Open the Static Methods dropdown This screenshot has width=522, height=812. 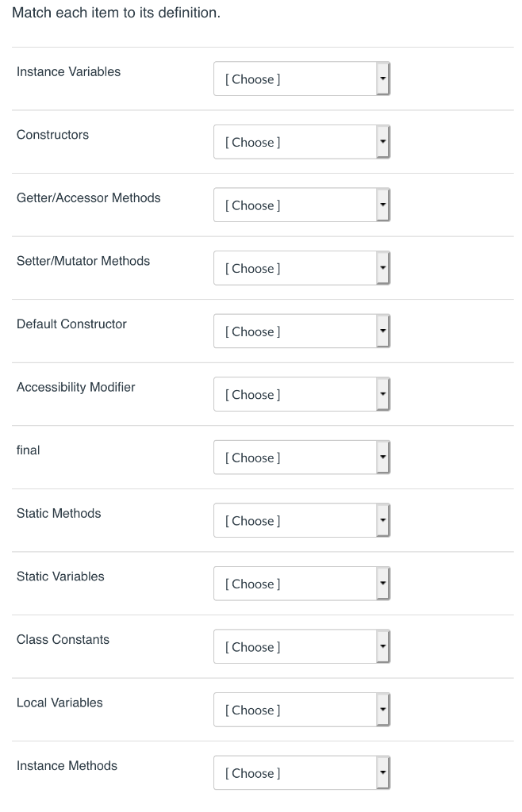pyautogui.click(x=301, y=520)
